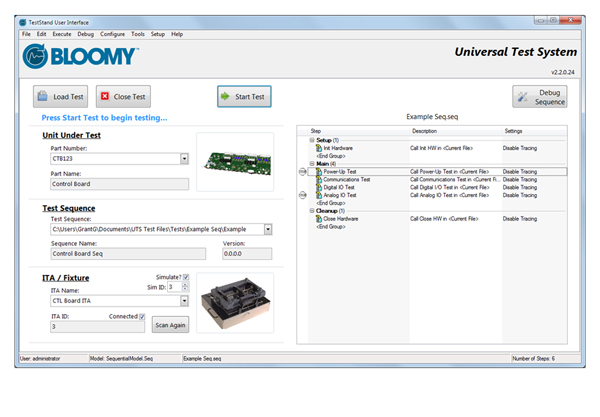The image size is (600, 417).
Task: Click the Sim ID stepper arrows
Action: 185,287
